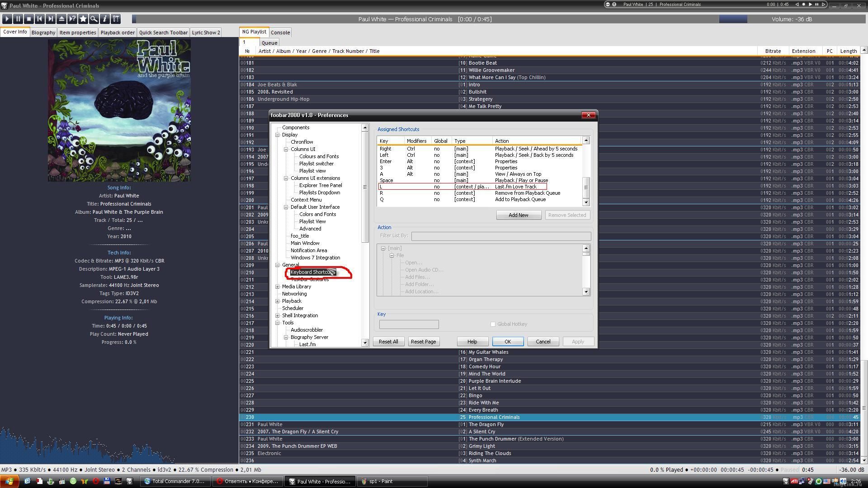Screen dimensions: 868x488
Task: Expand the Media Library tree node
Action: (278, 286)
